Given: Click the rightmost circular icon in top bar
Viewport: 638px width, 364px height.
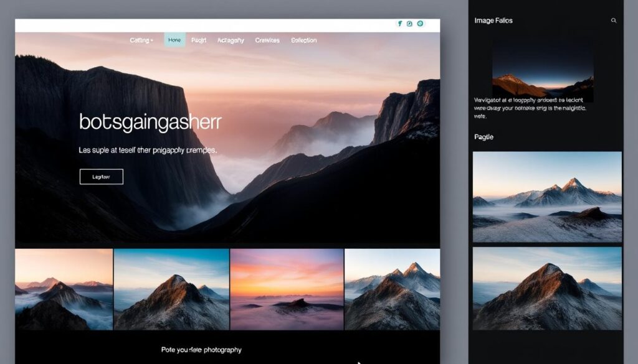Looking at the screenshot, I should click(420, 24).
